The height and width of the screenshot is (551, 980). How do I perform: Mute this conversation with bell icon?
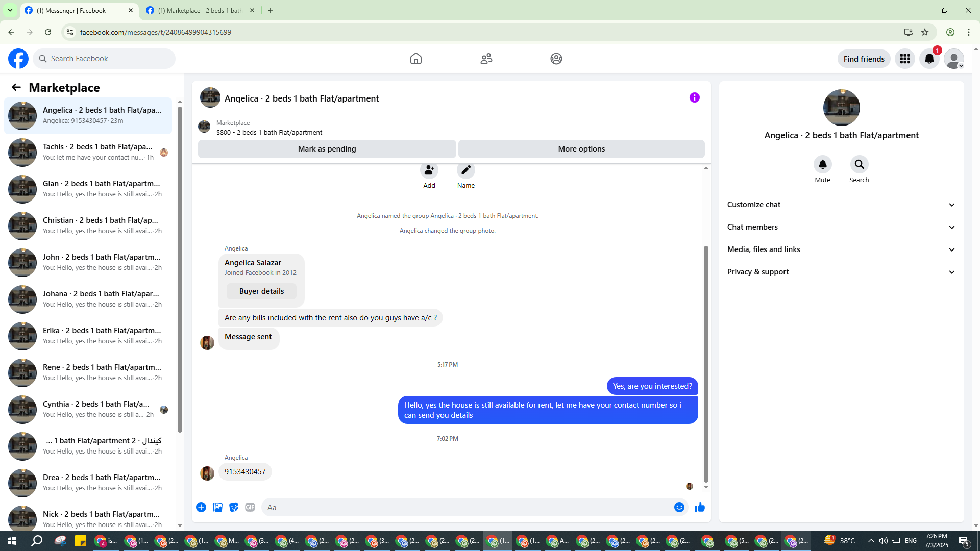[822, 165]
